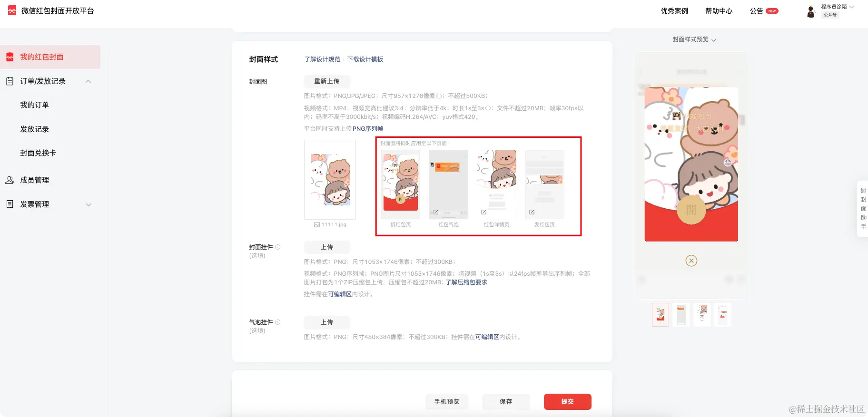Open the 了解设计规范 link

[x=322, y=59]
